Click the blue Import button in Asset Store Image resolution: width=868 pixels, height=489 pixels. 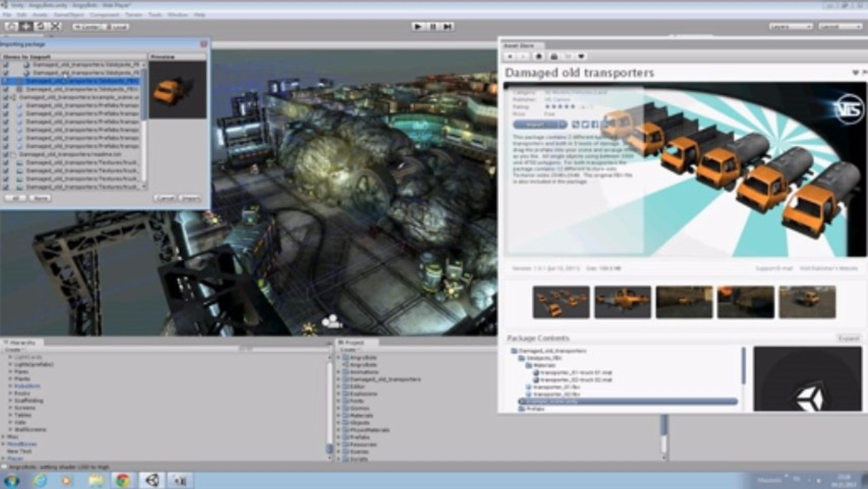(x=540, y=124)
